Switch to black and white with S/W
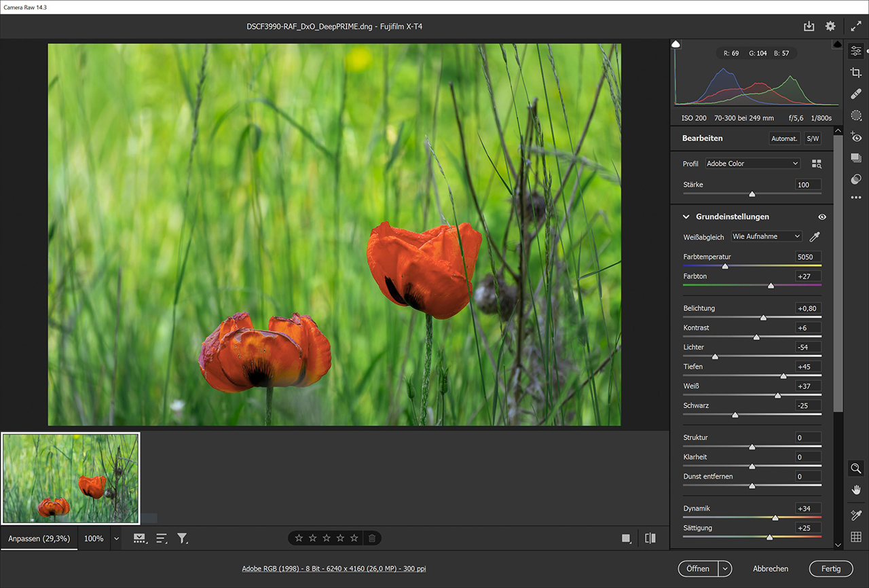The width and height of the screenshot is (869, 588). coord(812,139)
